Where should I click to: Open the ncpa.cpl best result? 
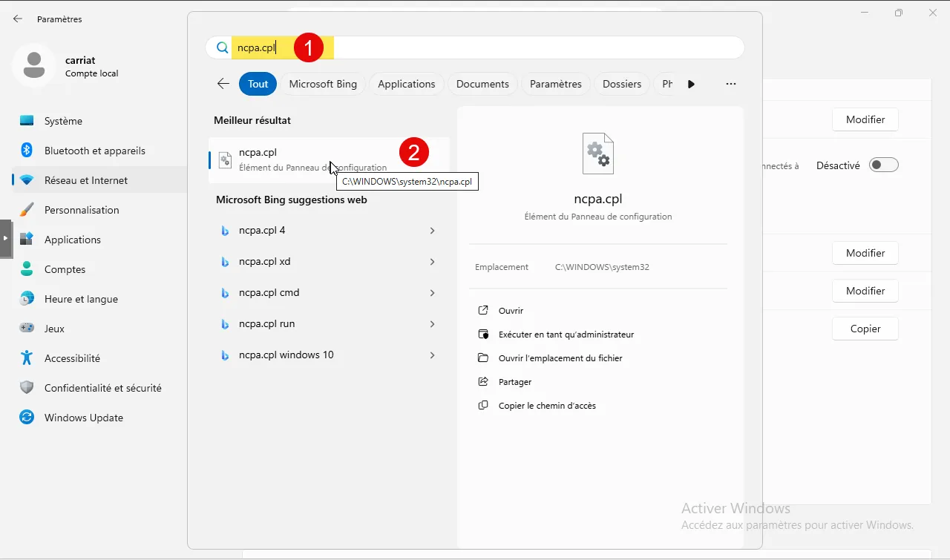coord(312,159)
